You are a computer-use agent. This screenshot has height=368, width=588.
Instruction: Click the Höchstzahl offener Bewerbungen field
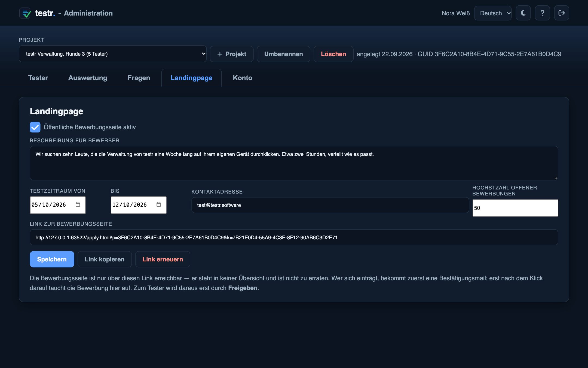pyautogui.click(x=515, y=208)
